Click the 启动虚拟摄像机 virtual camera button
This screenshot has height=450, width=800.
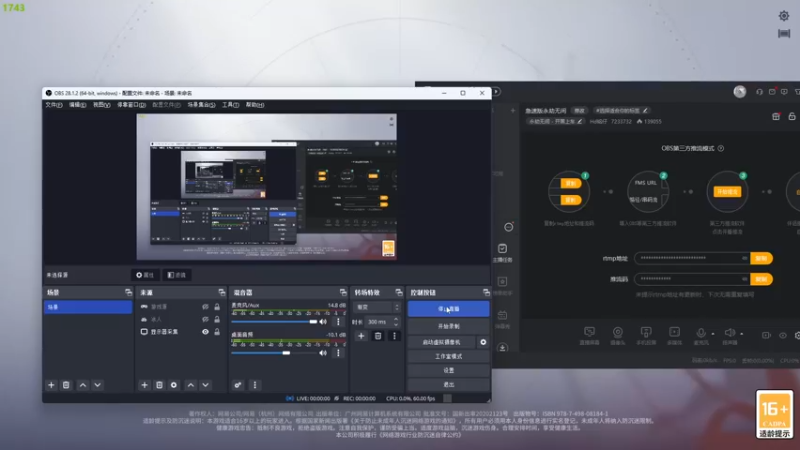click(442, 342)
